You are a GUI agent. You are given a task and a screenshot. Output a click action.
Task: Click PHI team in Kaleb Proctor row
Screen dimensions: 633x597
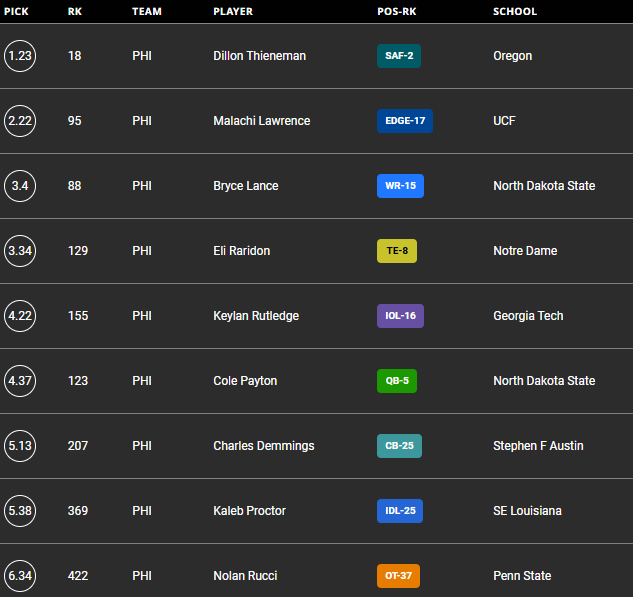tap(142, 511)
